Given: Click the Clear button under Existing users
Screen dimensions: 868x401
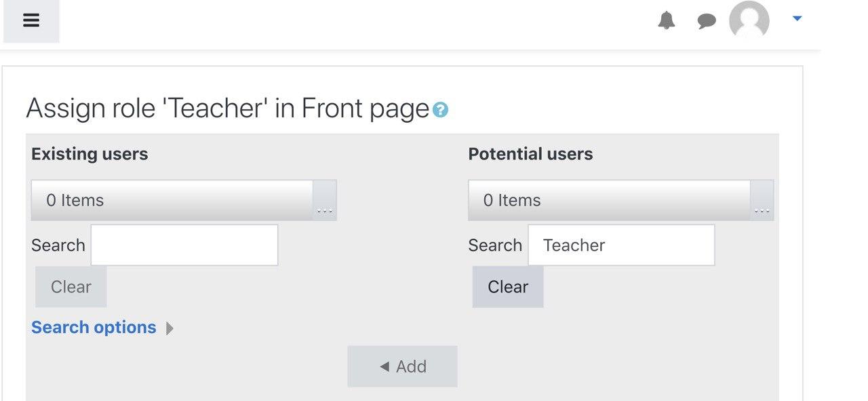Looking at the screenshot, I should pos(71,287).
